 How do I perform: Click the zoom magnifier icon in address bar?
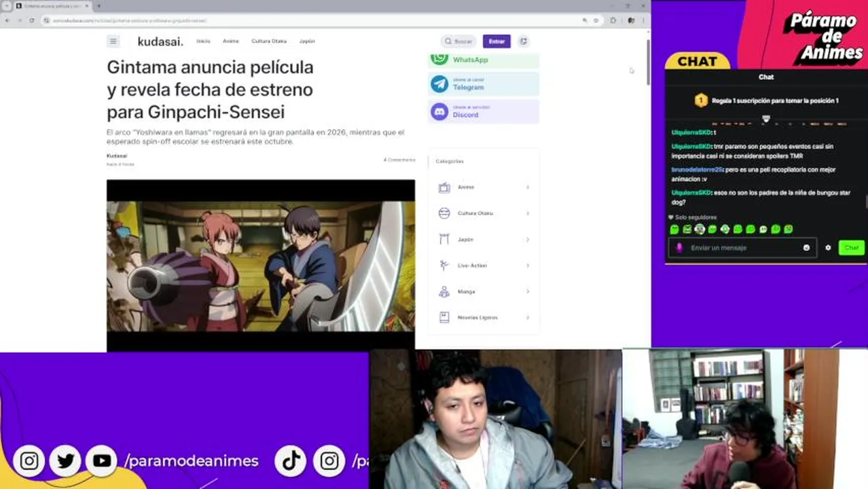pos(585,20)
